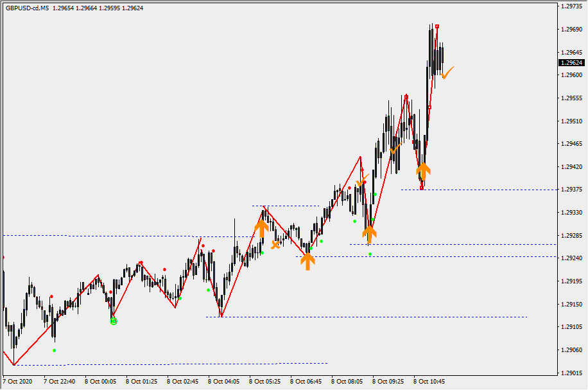Click the rightmost orange up arrow
The image size is (588, 390).
pos(422,171)
